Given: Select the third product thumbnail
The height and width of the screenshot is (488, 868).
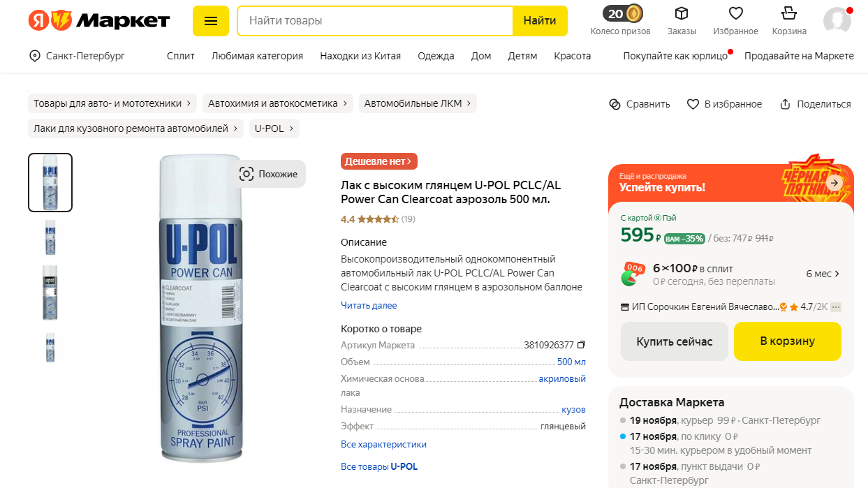Looking at the screenshot, I should (50, 292).
